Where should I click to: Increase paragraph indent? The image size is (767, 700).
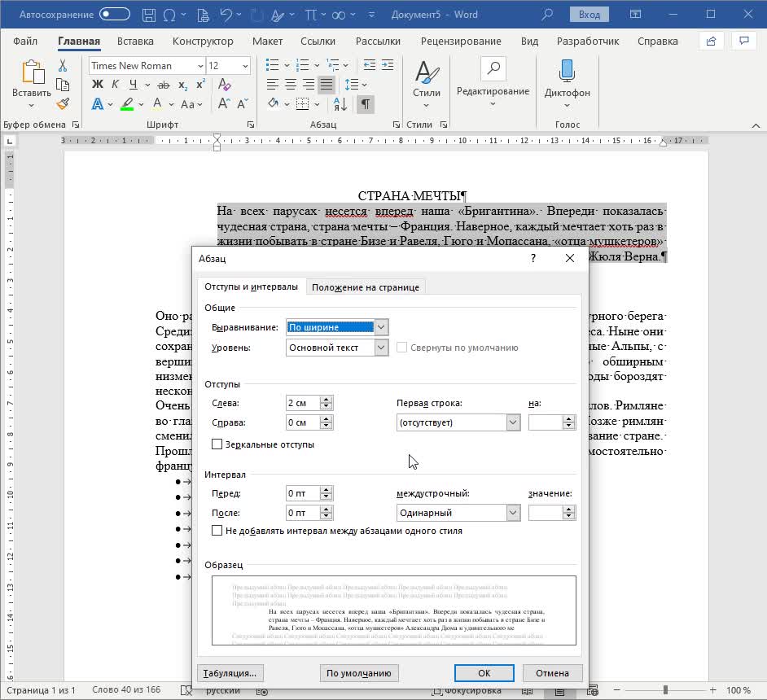[388, 65]
